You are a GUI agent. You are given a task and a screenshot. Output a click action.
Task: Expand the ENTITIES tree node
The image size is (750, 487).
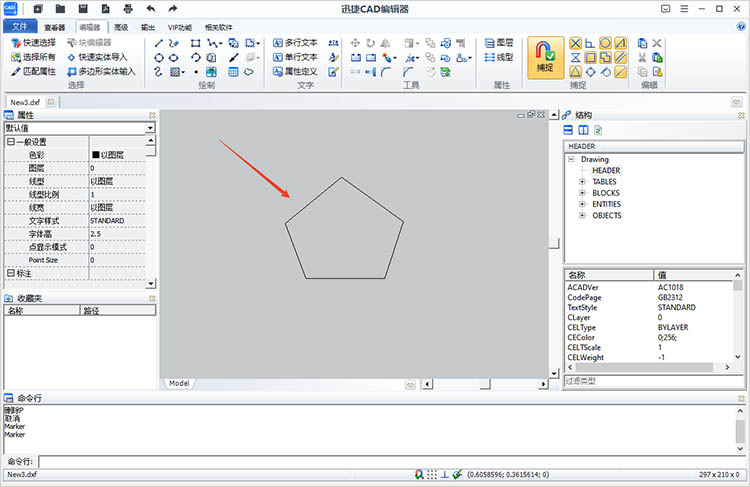(582, 204)
